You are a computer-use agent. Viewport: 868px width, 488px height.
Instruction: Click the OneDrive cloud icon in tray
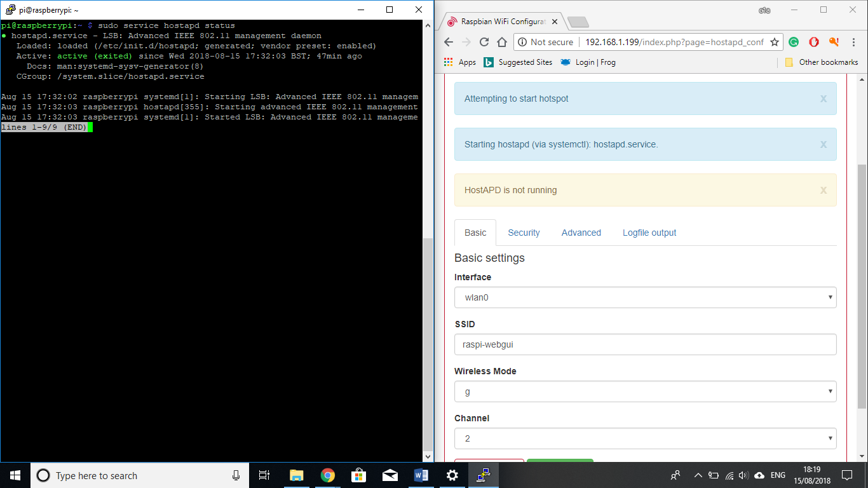[759, 475]
